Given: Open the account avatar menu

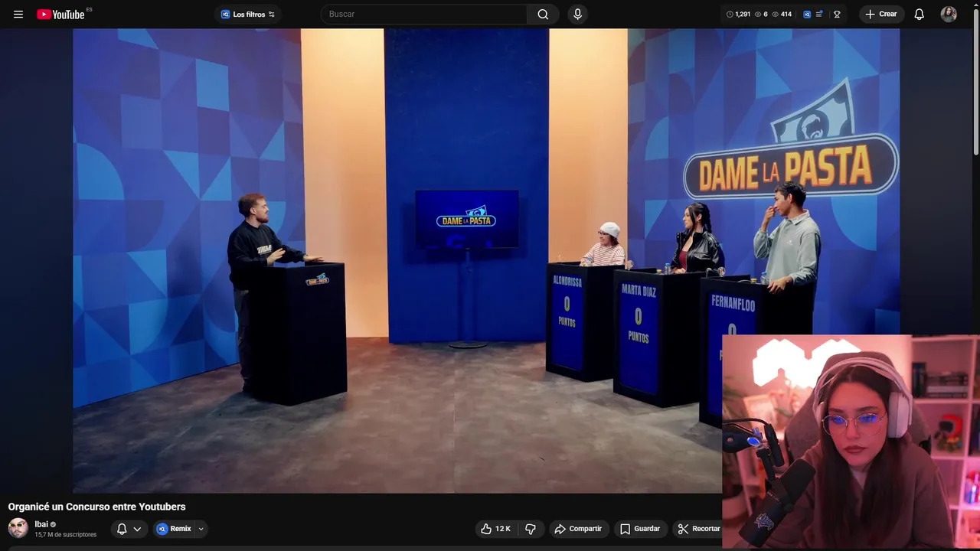Looking at the screenshot, I should [949, 14].
